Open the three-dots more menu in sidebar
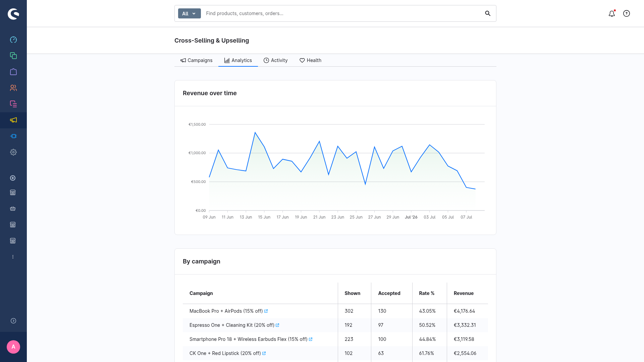The height and width of the screenshot is (362, 644). [x=13, y=257]
